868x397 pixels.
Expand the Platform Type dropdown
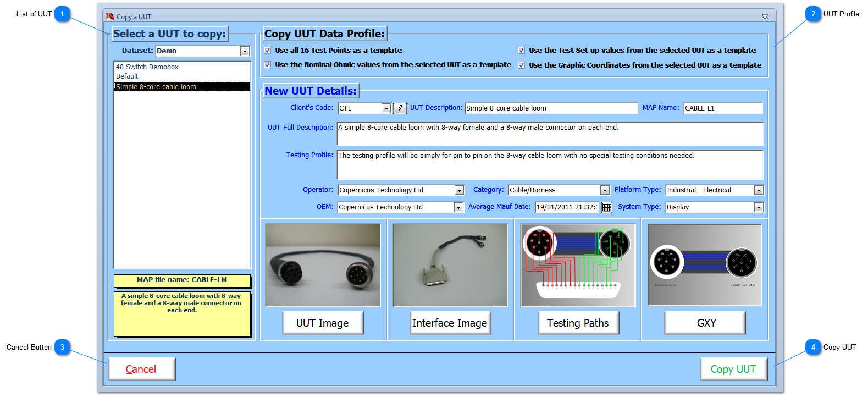(759, 190)
